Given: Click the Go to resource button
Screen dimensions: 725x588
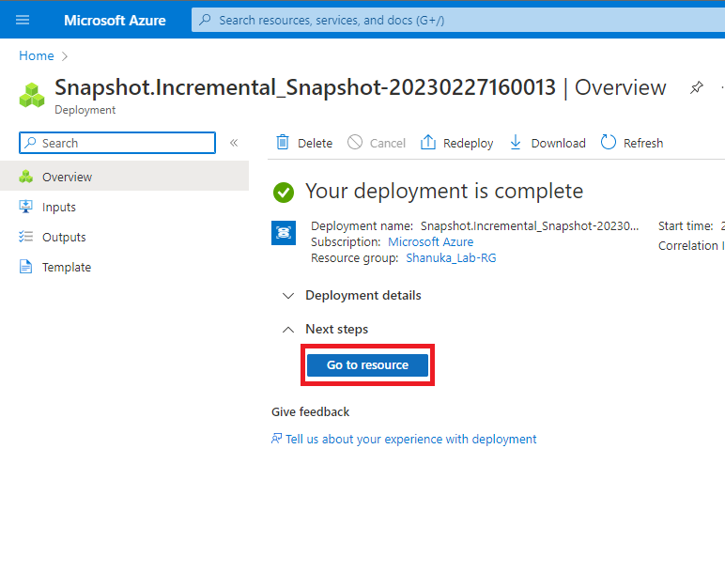Looking at the screenshot, I should click(367, 365).
